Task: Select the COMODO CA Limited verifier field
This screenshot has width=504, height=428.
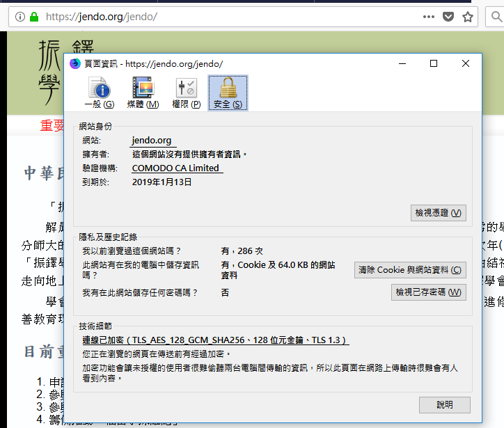Action: tap(177, 168)
